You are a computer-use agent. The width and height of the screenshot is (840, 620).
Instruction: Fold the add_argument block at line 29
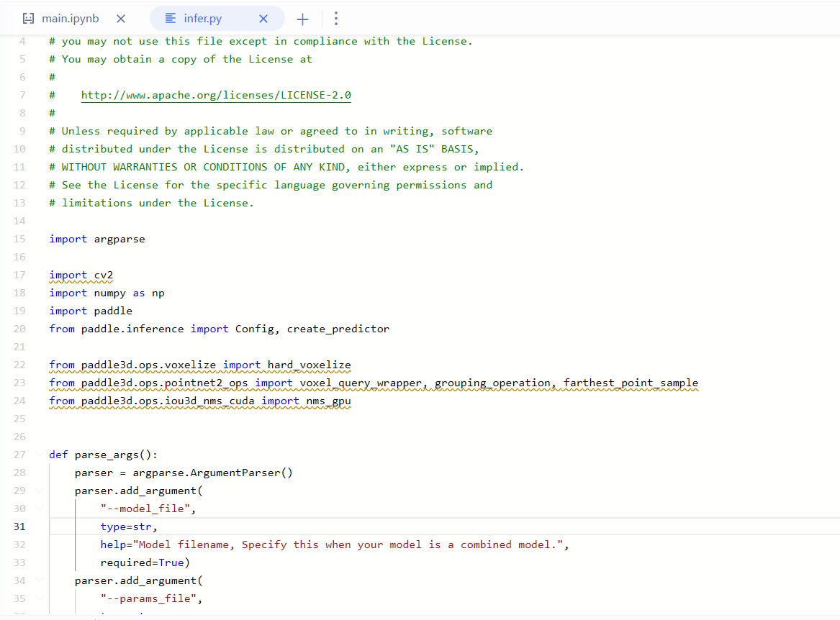tap(39, 490)
